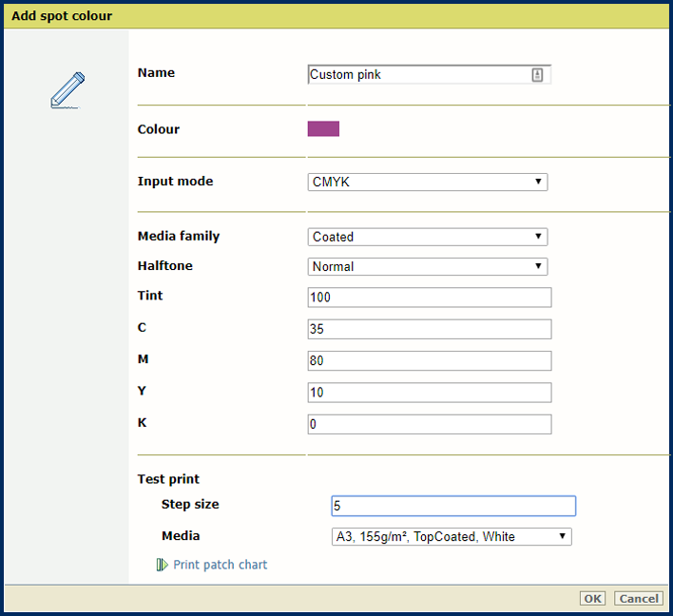Viewport: 673px width, 616px height.
Task: Open the Input mode dropdown showing CMYK
Action: (428, 182)
